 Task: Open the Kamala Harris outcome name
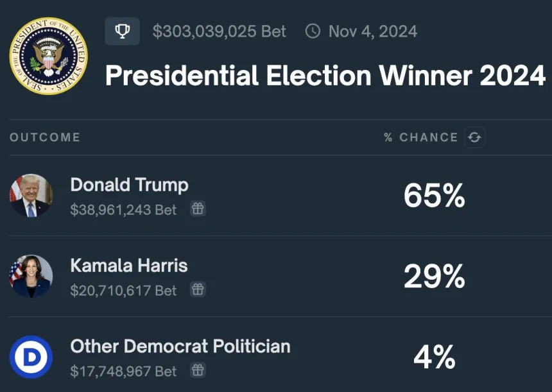pyautogui.click(x=129, y=266)
